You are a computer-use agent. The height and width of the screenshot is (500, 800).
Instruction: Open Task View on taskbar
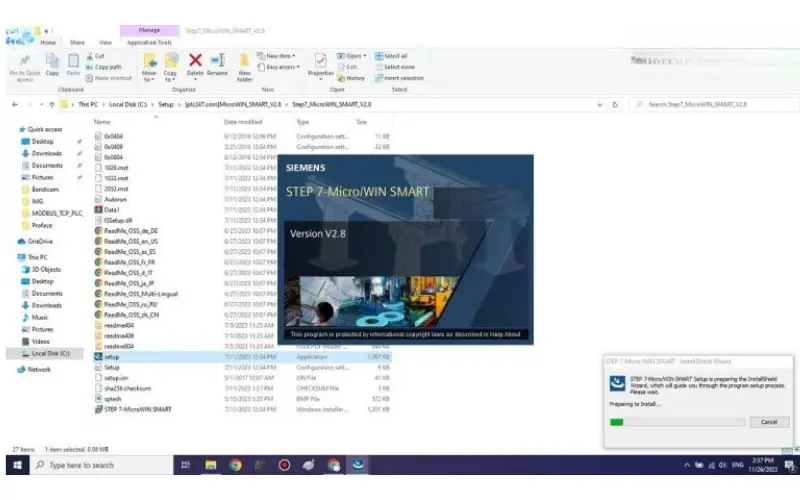click(186, 465)
